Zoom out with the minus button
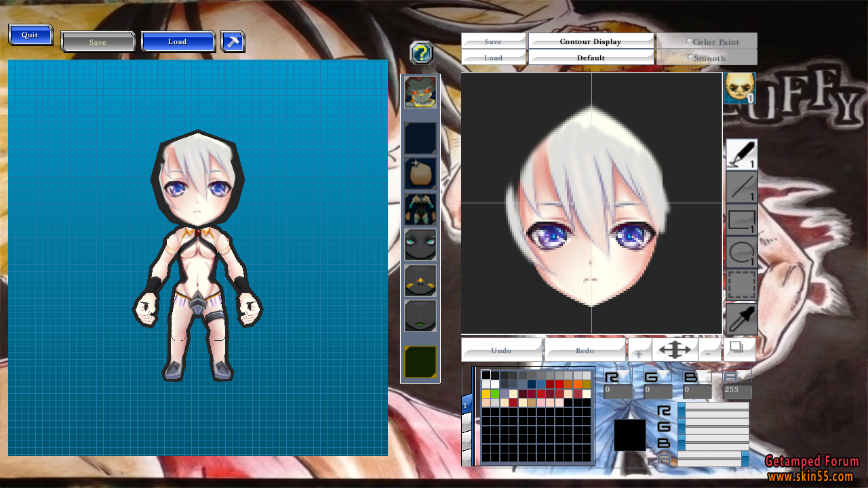Image resolution: width=868 pixels, height=488 pixels. click(x=709, y=350)
